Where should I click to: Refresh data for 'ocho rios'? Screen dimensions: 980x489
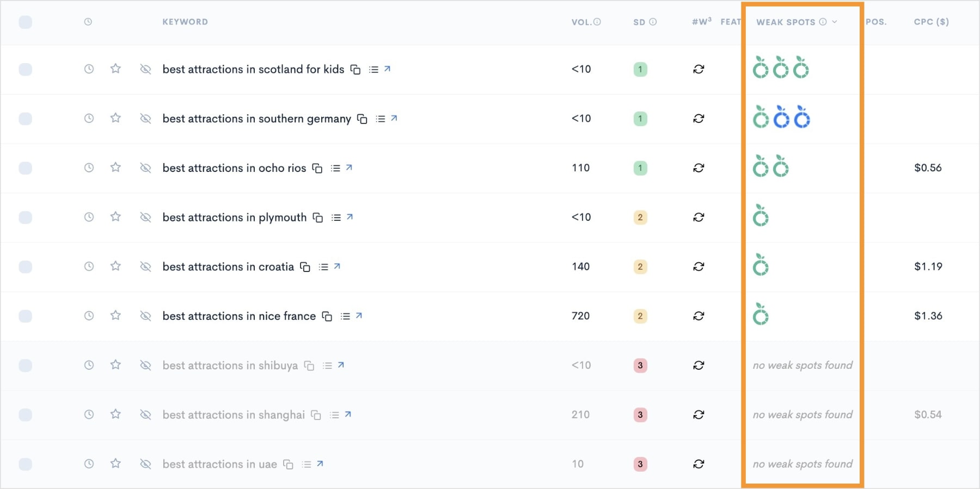(x=699, y=168)
